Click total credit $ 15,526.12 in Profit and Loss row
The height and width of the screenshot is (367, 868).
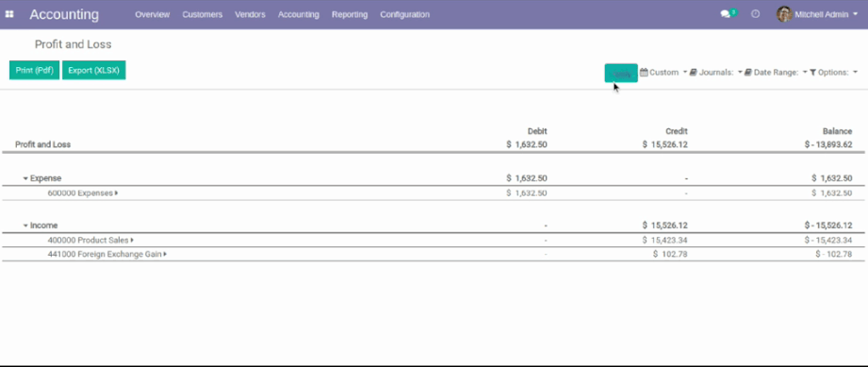pyautogui.click(x=664, y=144)
